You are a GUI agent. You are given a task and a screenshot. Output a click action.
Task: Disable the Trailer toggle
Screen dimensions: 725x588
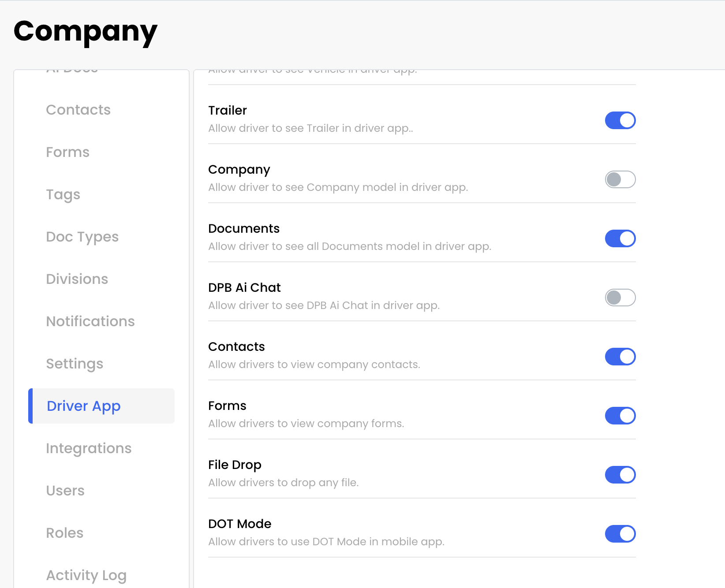pyautogui.click(x=620, y=120)
